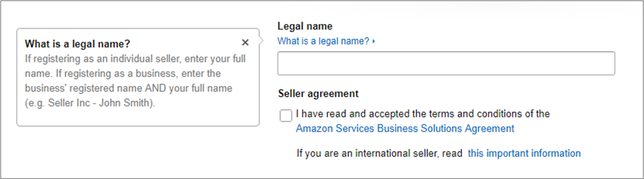
Task: Click empty space at the tooltip box's bottom
Action: pos(138,118)
